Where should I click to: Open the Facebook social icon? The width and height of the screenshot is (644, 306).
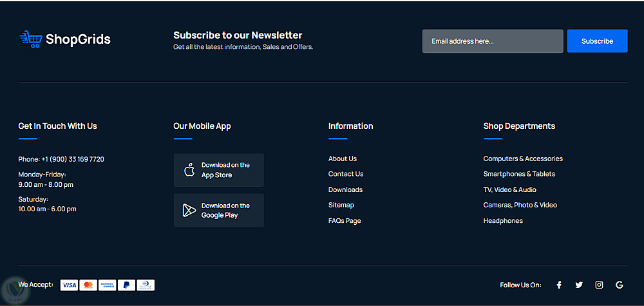[559, 285]
